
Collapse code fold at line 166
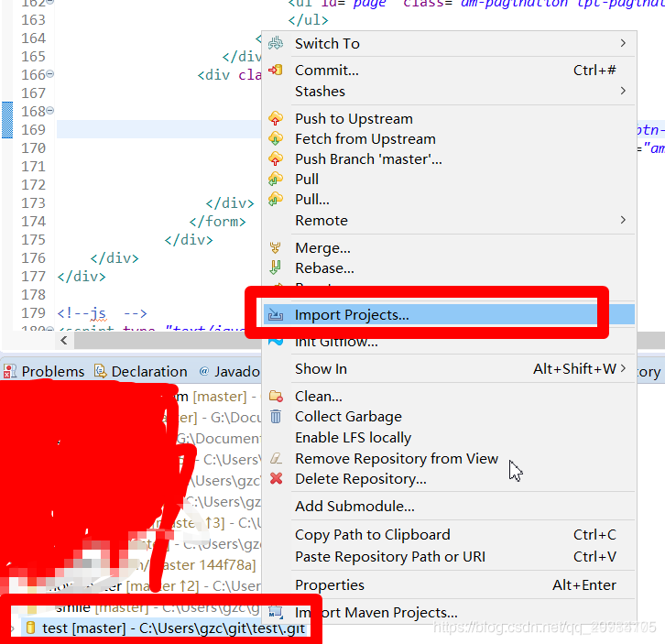tap(50, 74)
